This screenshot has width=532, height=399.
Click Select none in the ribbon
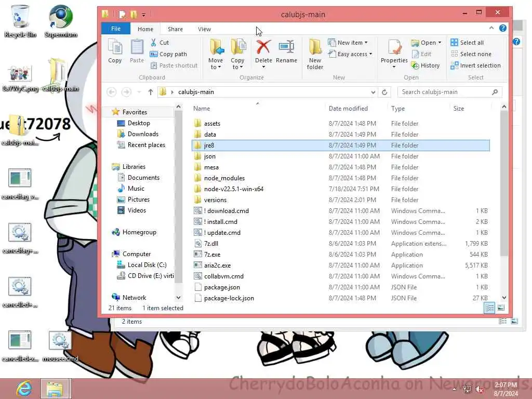(x=471, y=54)
